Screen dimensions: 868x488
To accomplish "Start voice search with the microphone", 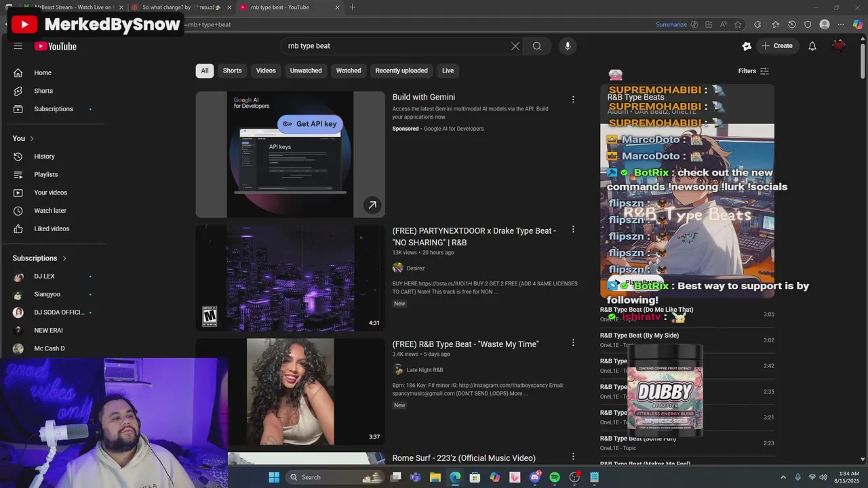I will point(568,46).
